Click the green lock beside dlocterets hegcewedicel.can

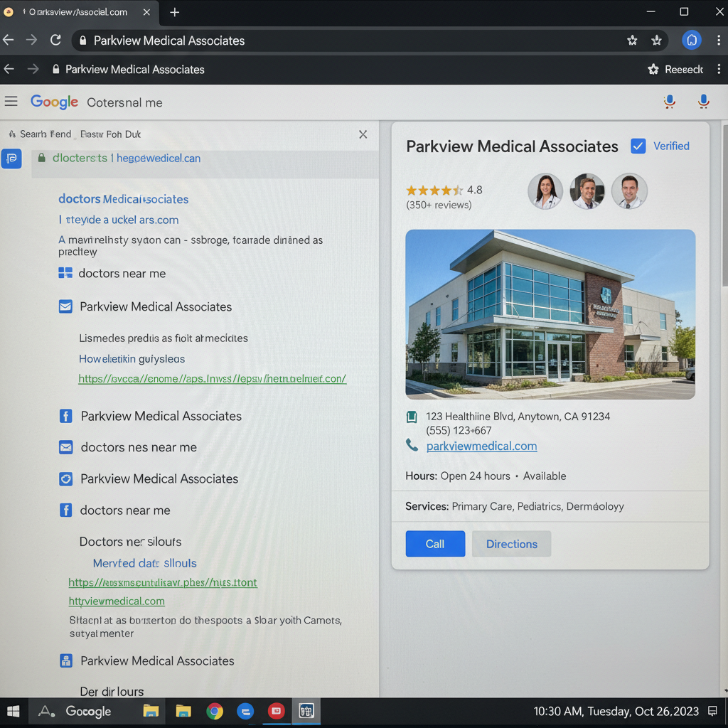pyautogui.click(x=42, y=158)
